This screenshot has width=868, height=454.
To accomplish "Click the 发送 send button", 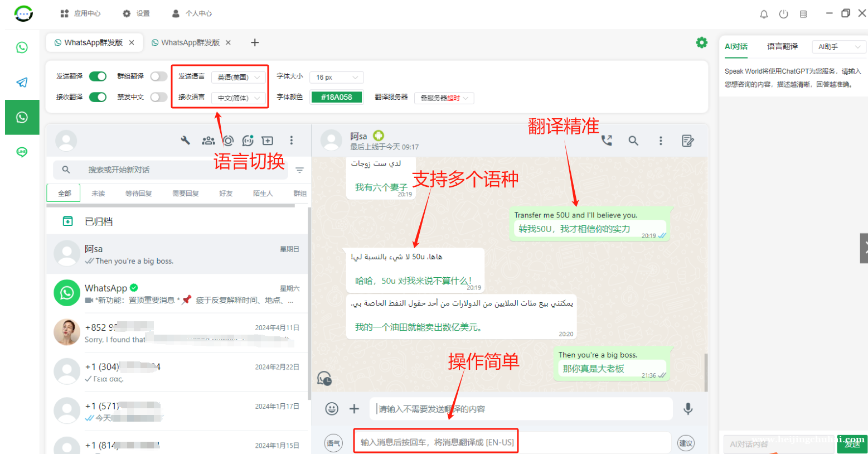I will [x=852, y=444].
